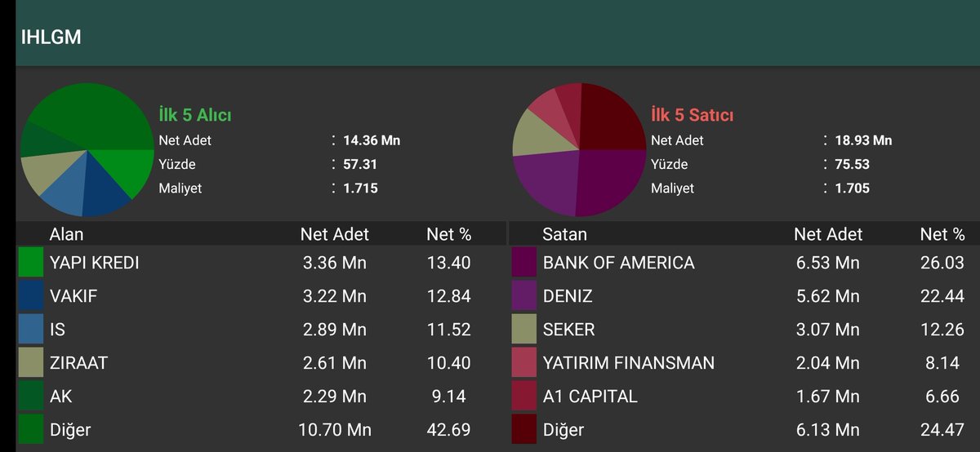Viewport: 980px width, 452px height.
Task: Sort buyers table by Net % header
Action: pyautogui.click(x=449, y=234)
